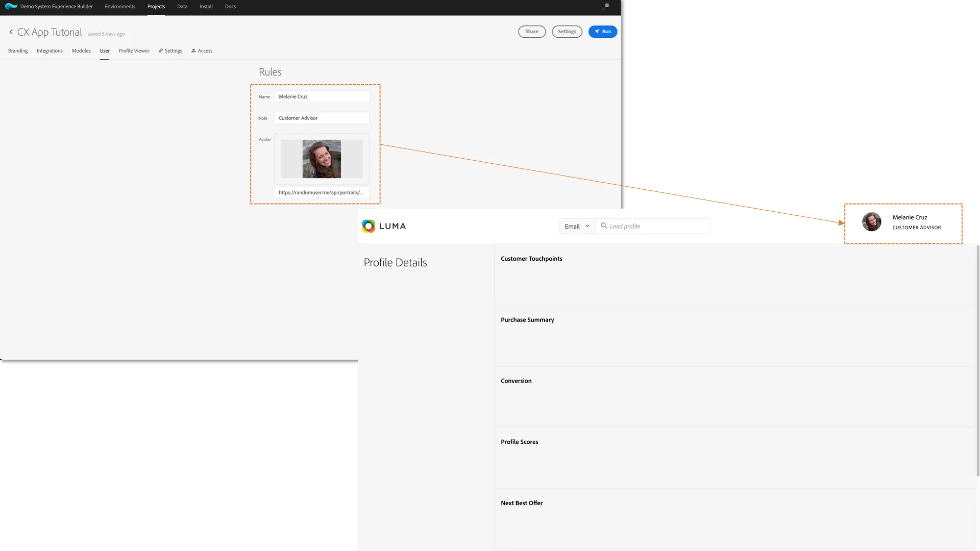Click the Load profile search field
The image size is (980, 551).
click(x=653, y=227)
